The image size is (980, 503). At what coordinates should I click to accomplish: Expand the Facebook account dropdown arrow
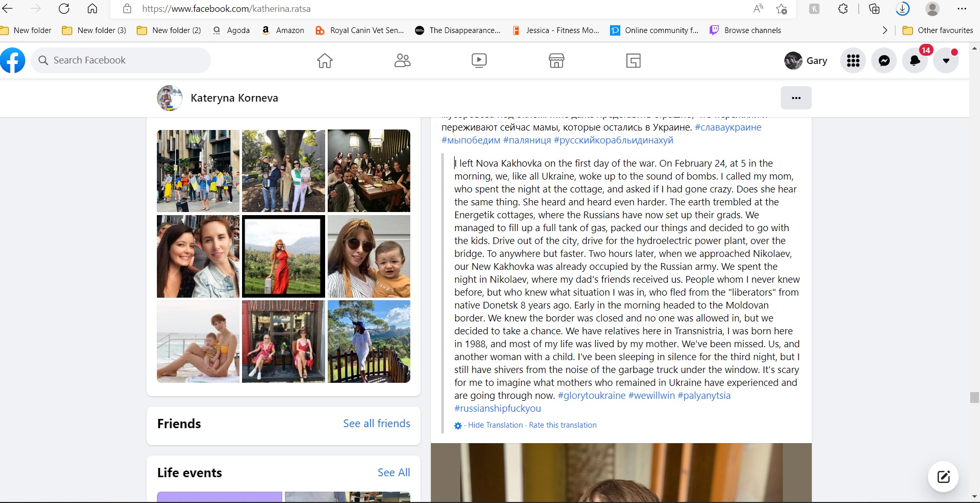946,60
